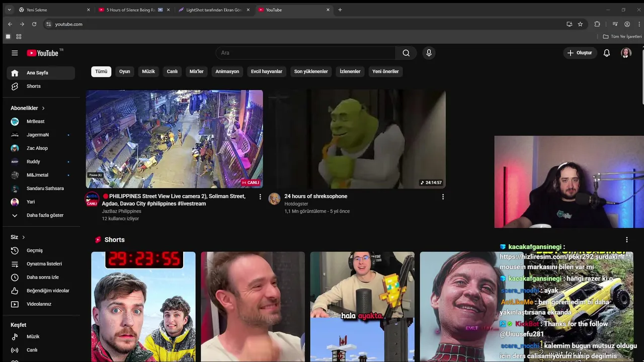Focus the Ara search field
Image resolution: width=644 pixels, height=362 pixels.
tap(306, 53)
